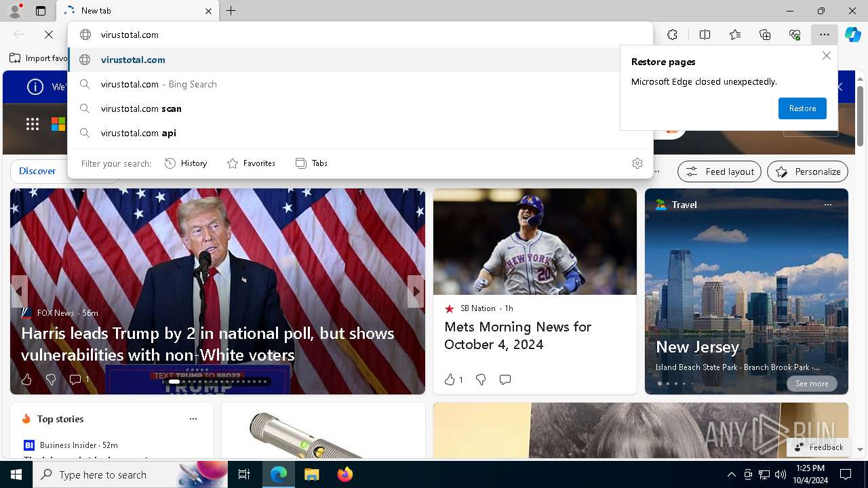Like the Mets Morning News story
This screenshot has width=868, height=488.
(x=453, y=380)
